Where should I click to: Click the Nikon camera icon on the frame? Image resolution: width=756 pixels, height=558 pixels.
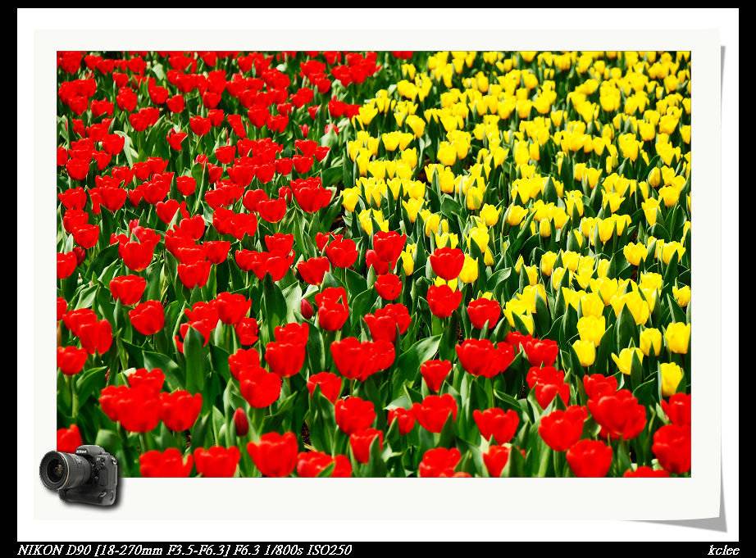80,475
